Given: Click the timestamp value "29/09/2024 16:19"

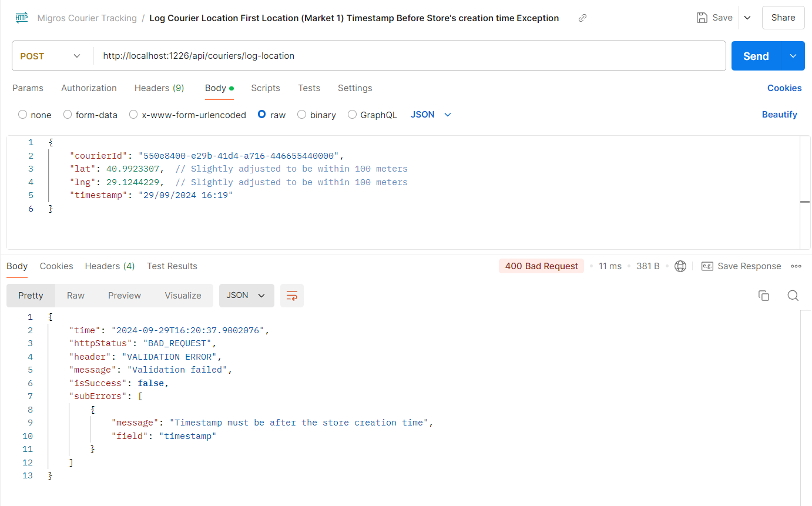Looking at the screenshot, I should [186, 195].
